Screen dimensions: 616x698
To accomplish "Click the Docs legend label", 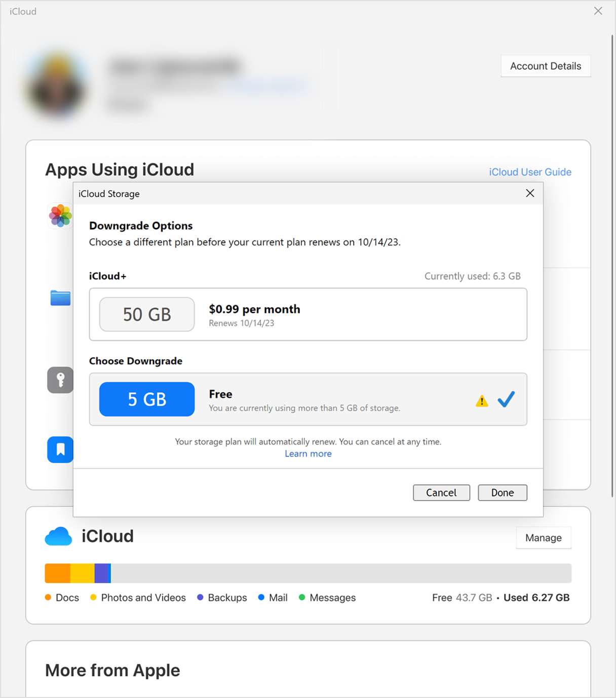I will click(67, 597).
